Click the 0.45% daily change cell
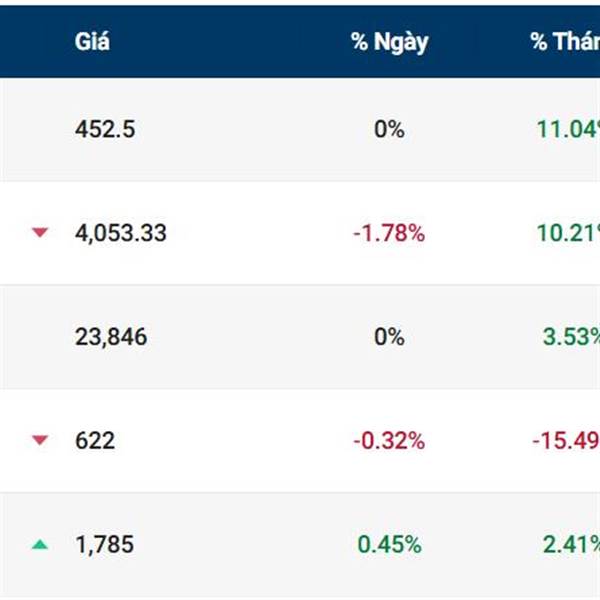Screen dimensions: 600x600 pos(389,545)
